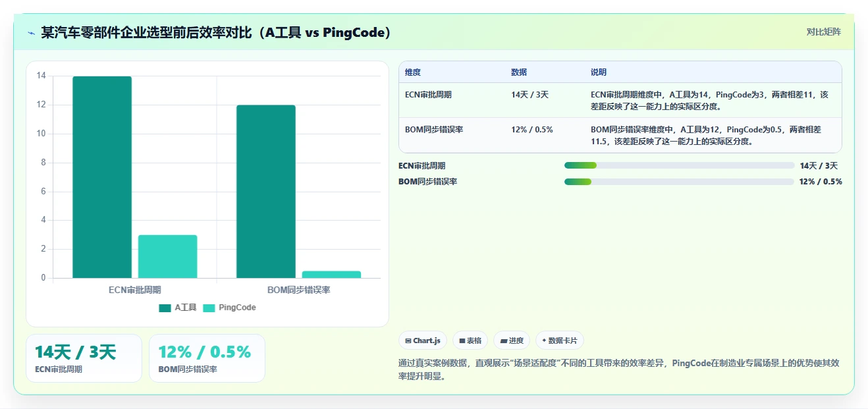
Task: Click the BOM同步错误率 chart axis label
Action: coord(299,290)
